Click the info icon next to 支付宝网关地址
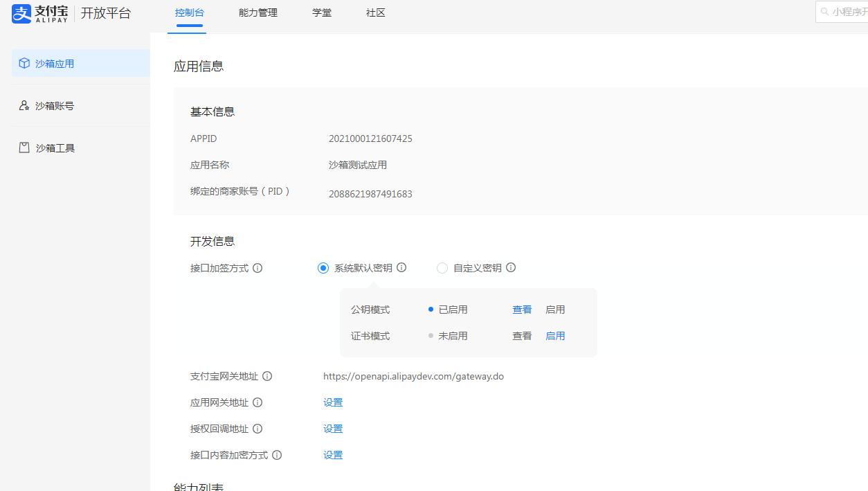This screenshot has height=491, width=868. tap(269, 376)
